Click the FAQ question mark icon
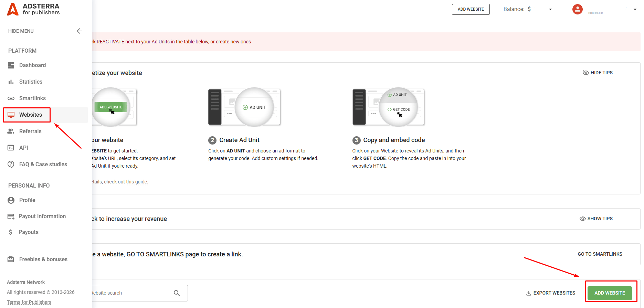Screen dimensions: 644x308 coord(11,164)
